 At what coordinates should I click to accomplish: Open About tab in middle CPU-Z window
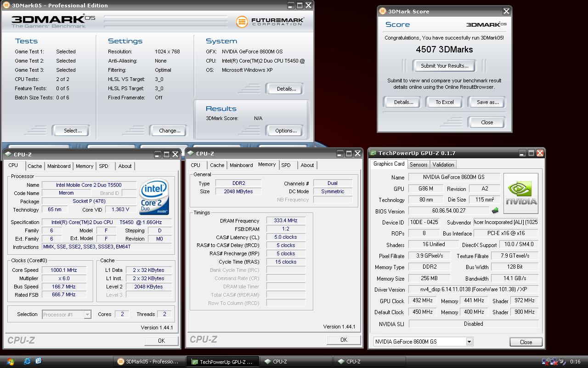(307, 165)
